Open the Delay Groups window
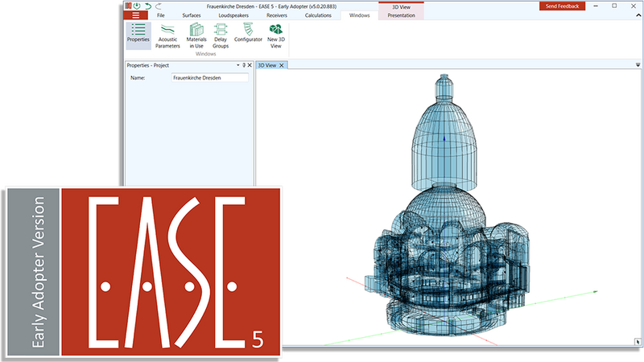Image resolution: width=644 pixels, height=362 pixels. click(x=221, y=35)
